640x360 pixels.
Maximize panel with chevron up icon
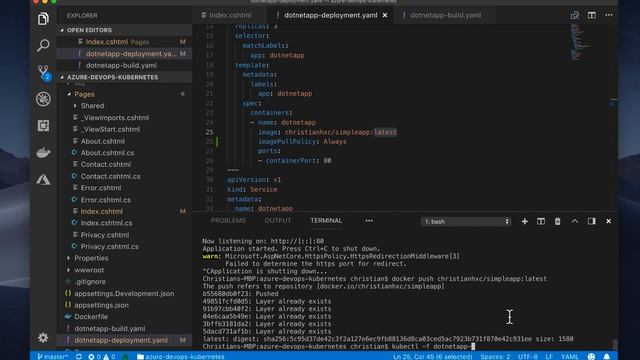point(575,221)
